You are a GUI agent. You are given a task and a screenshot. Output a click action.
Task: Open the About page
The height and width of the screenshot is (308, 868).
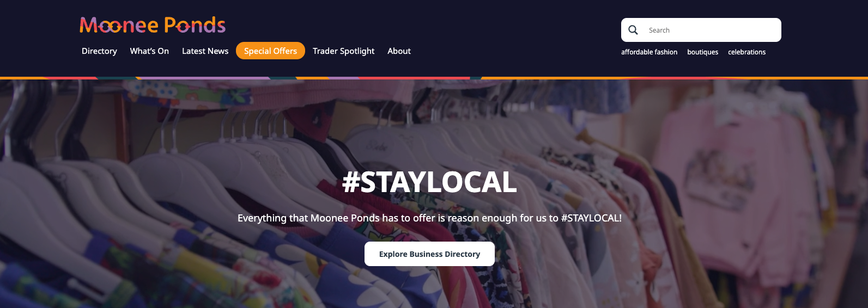point(399,51)
